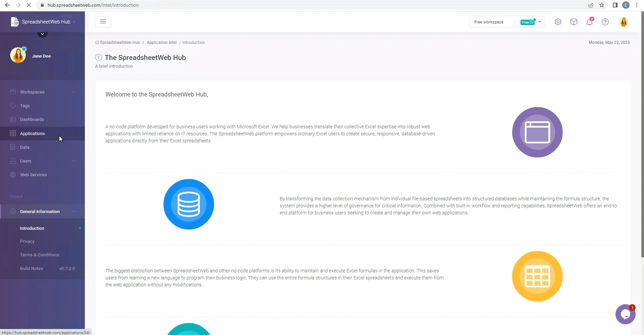Open the Settings gear icon
644x335 pixels.
coord(558,22)
